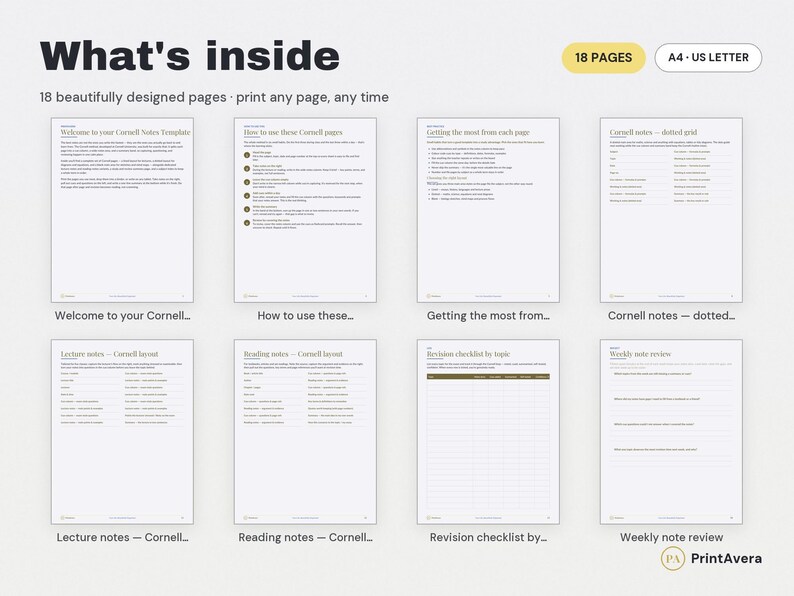
Task: Click the caption 'Getting the most from…'
Action: coord(488,315)
